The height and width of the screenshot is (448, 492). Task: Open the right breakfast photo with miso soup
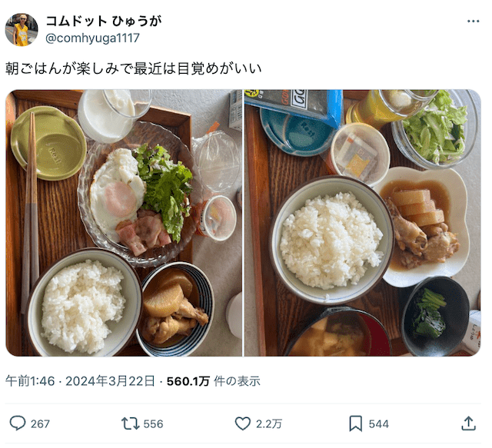click(363, 223)
